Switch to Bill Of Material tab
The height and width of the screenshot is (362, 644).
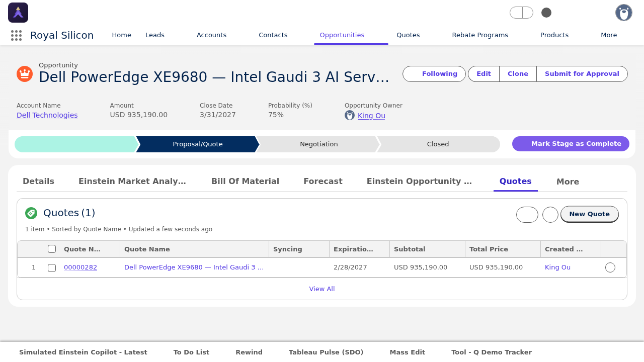[245, 182]
